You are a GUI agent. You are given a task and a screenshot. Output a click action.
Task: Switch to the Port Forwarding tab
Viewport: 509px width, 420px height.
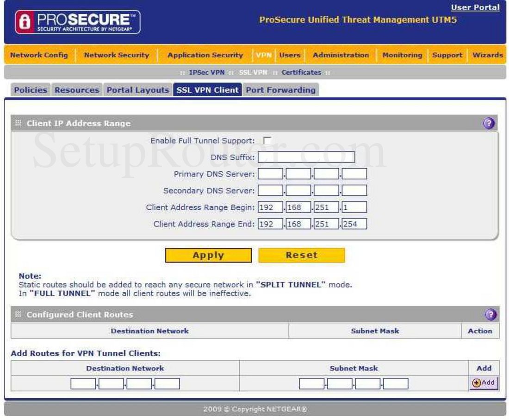[280, 90]
